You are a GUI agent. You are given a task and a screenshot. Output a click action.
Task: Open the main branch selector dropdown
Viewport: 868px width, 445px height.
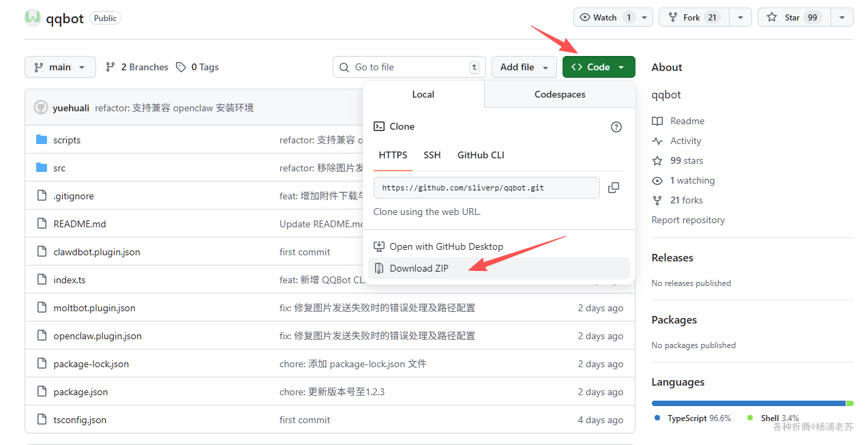[x=60, y=67]
